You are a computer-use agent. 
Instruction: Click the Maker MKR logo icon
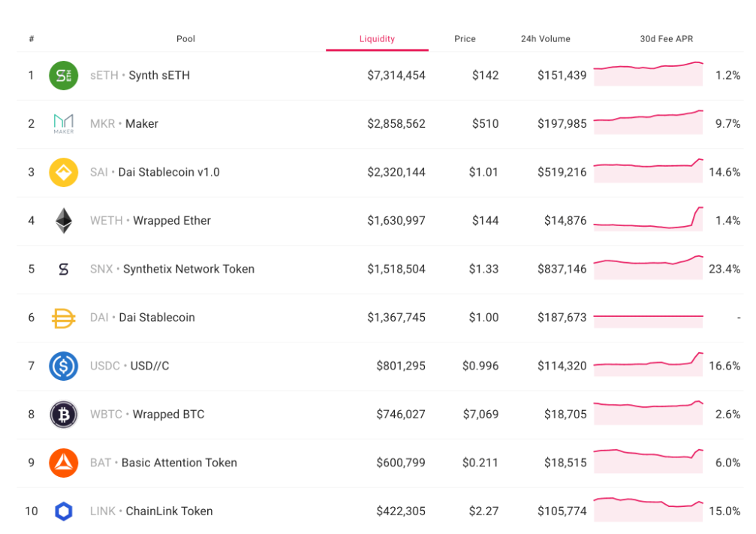(x=64, y=123)
